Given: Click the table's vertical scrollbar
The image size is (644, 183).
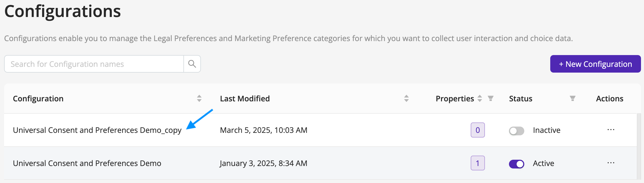Looking at the screenshot, I should 639,147.
